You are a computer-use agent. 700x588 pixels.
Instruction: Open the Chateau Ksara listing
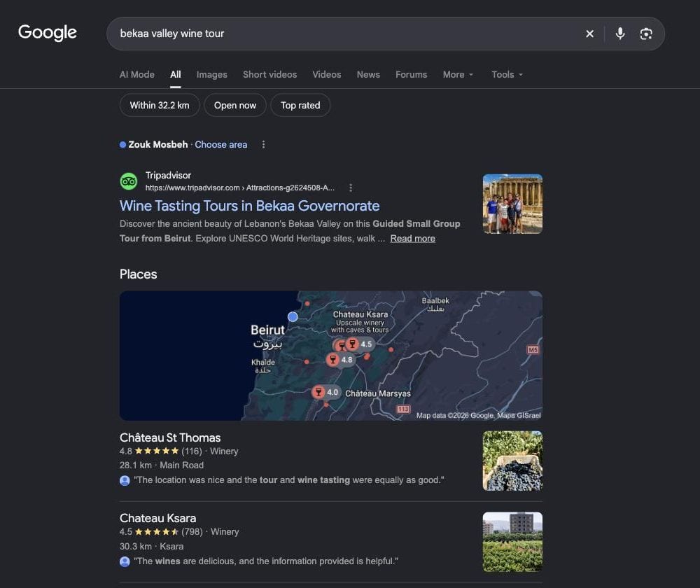point(157,519)
